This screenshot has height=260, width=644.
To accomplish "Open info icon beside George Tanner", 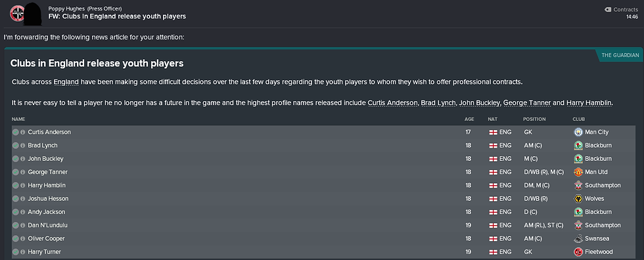I will pos(23,172).
